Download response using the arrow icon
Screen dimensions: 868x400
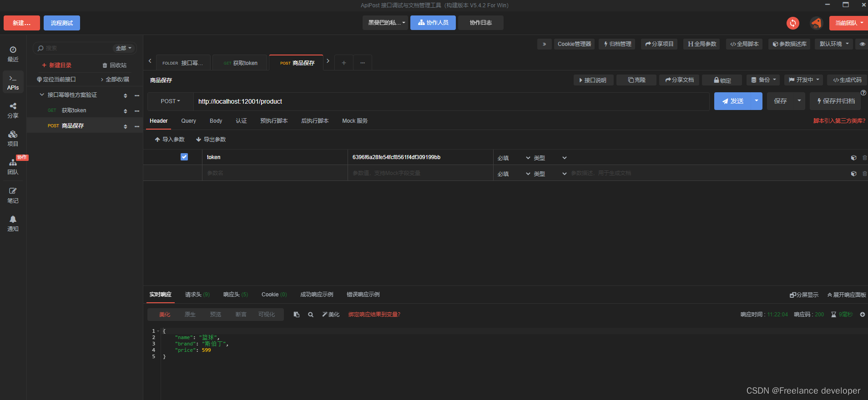[x=863, y=315]
